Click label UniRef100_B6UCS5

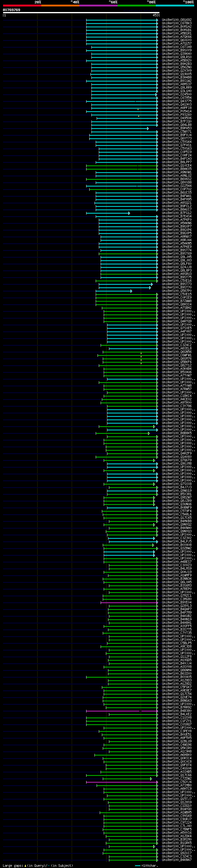point(176,192)
